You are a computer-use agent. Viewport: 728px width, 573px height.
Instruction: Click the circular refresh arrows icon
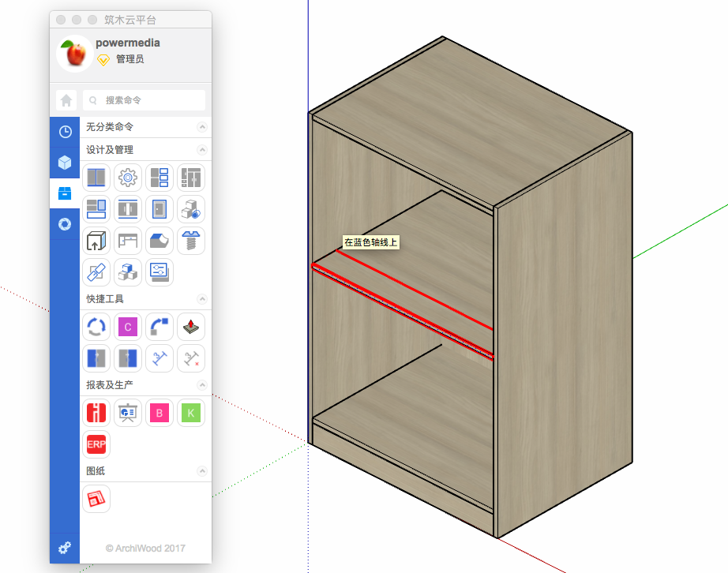(96, 327)
